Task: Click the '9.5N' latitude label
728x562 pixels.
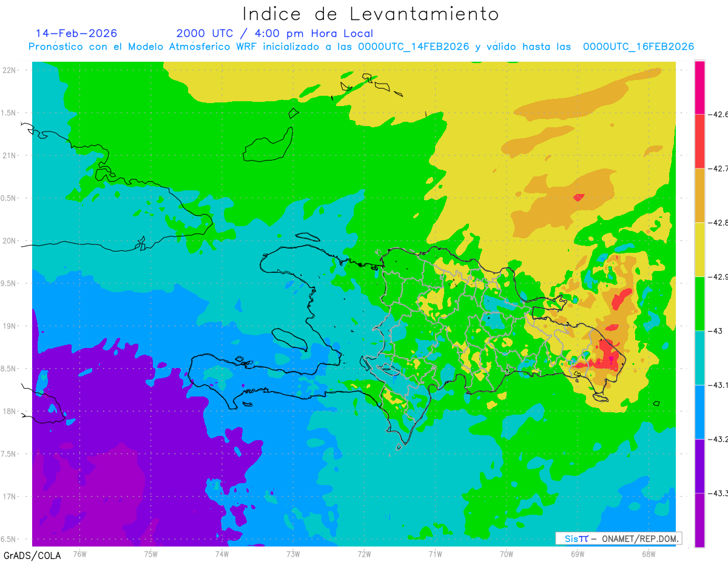Action: tap(9, 283)
